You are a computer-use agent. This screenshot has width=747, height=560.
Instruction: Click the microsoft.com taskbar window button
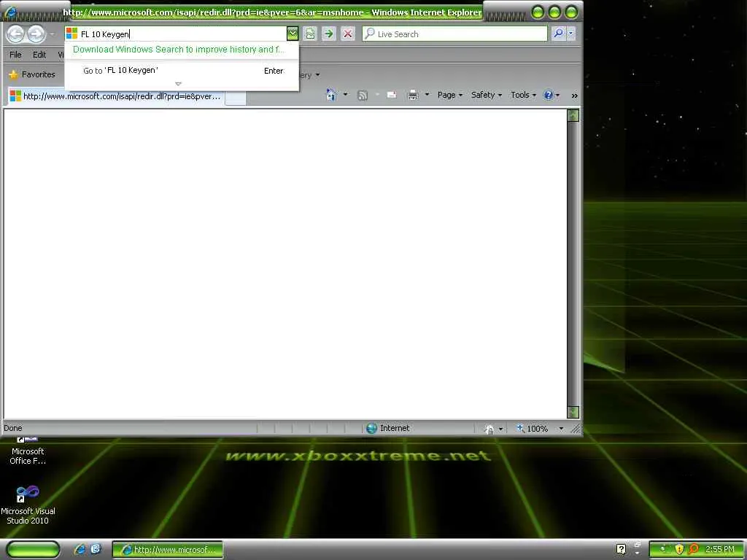tap(167, 550)
